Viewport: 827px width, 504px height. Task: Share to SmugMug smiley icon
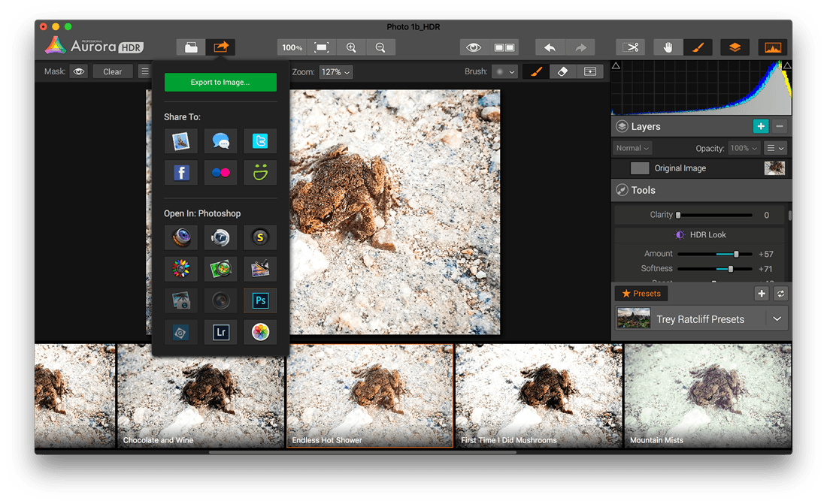pos(260,173)
